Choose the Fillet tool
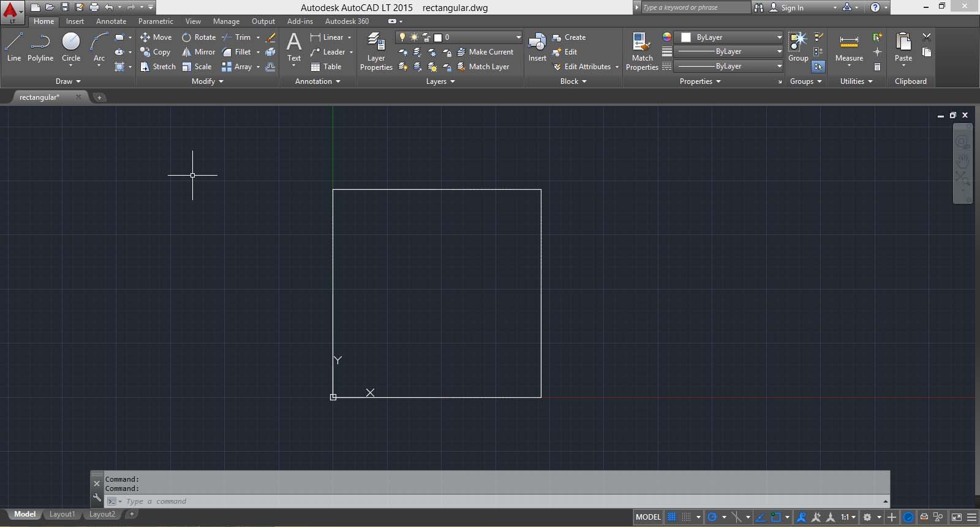Viewport: 980px width, 527px height. 236,52
